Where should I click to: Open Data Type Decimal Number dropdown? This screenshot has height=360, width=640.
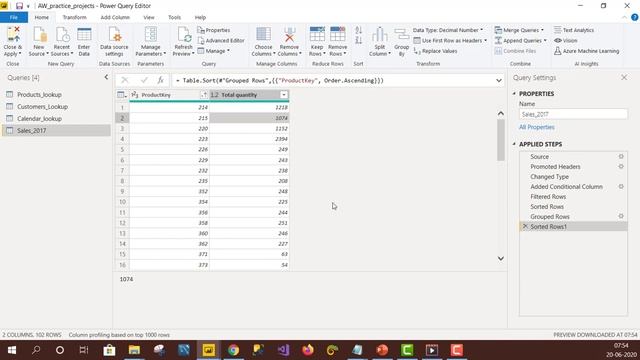(448, 30)
